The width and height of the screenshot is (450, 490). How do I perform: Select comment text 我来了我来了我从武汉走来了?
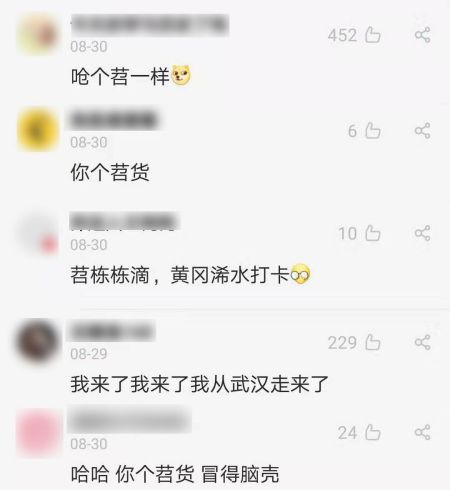(199, 384)
